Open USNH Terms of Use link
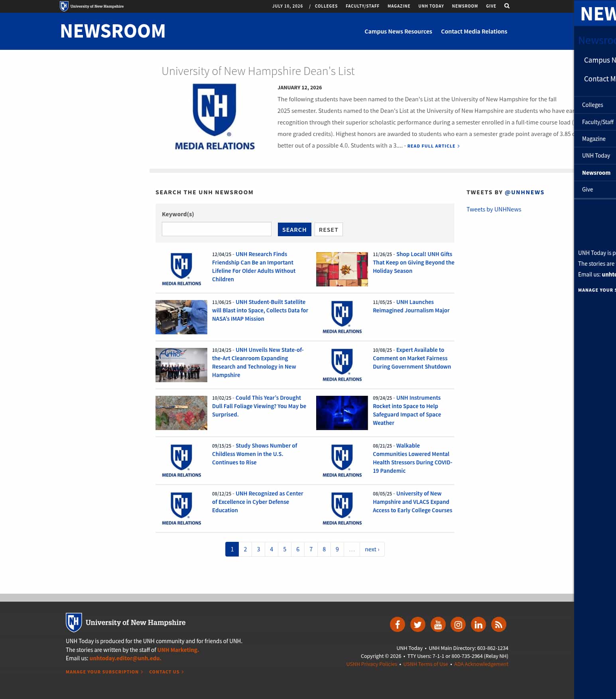616x699 pixels. pyautogui.click(x=425, y=664)
